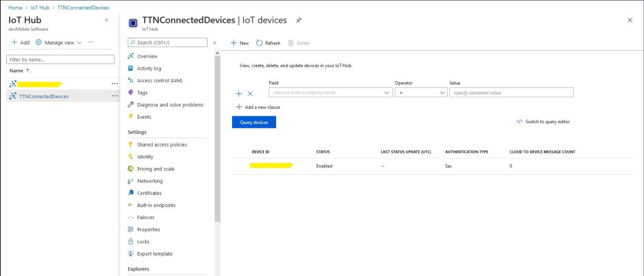Image resolution: width=644 pixels, height=276 pixels.
Task: Open Activity log in sidebar
Action: click(x=149, y=69)
